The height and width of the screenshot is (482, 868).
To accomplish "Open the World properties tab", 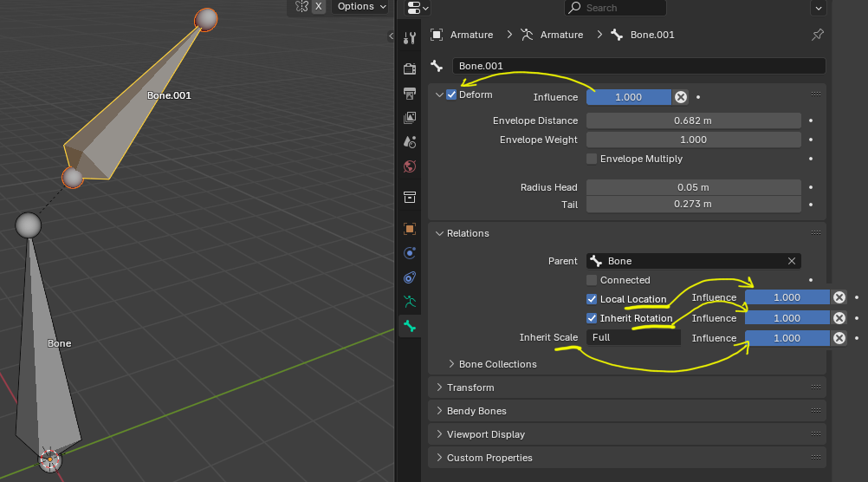I will pyautogui.click(x=410, y=166).
